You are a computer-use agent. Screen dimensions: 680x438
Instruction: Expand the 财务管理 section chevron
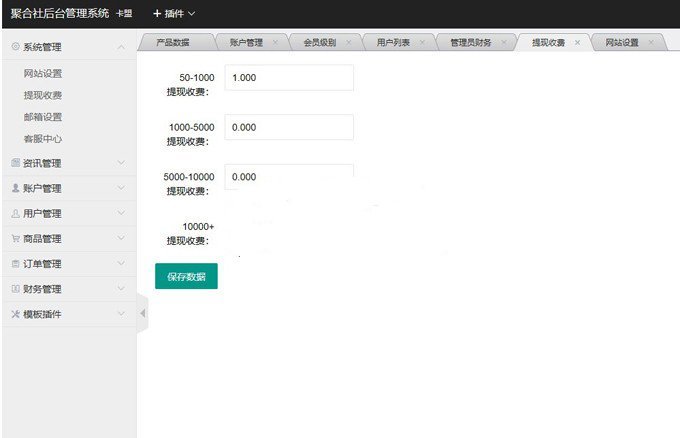121,289
